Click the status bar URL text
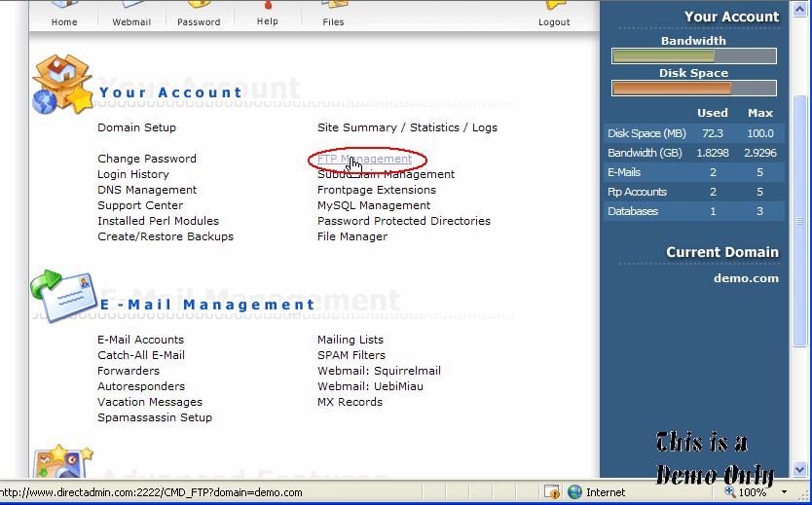Viewport: 812px width, 505px height. pos(151,492)
